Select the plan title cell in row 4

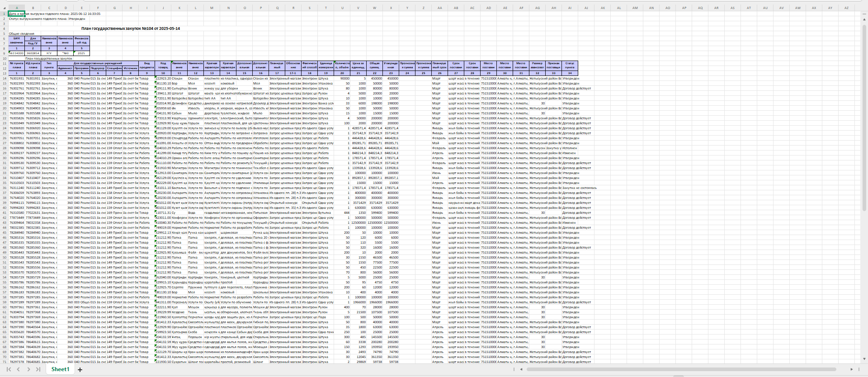pos(131,28)
